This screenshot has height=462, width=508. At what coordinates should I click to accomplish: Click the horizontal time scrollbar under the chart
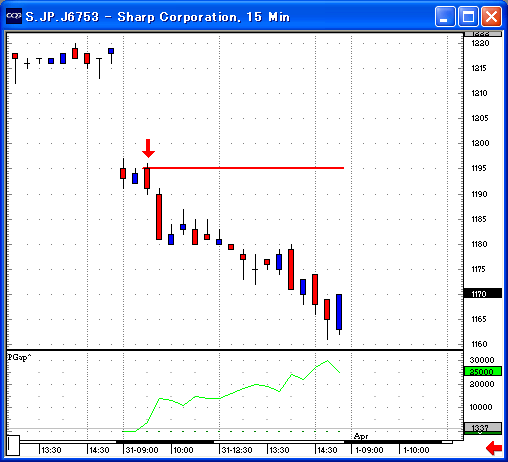pyautogui.click(x=236, y=442)
